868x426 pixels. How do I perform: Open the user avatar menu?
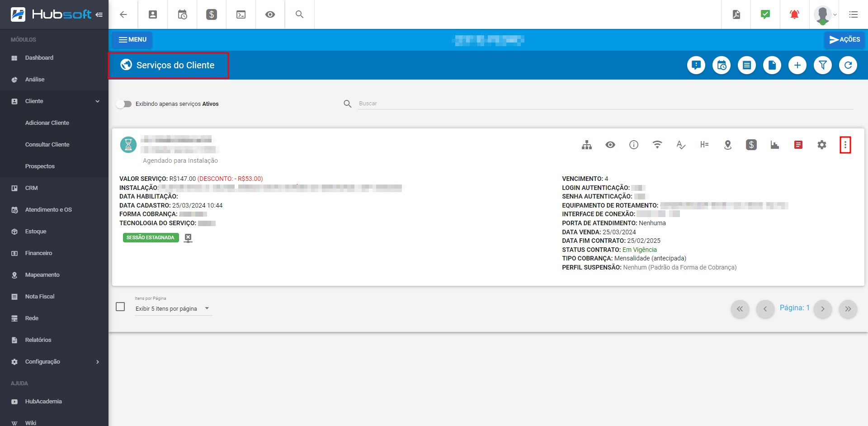825,14
